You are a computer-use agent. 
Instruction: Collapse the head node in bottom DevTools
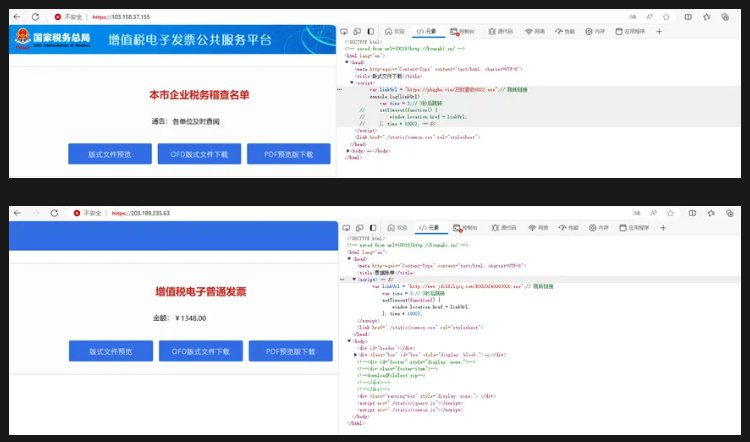pos(350,259)
